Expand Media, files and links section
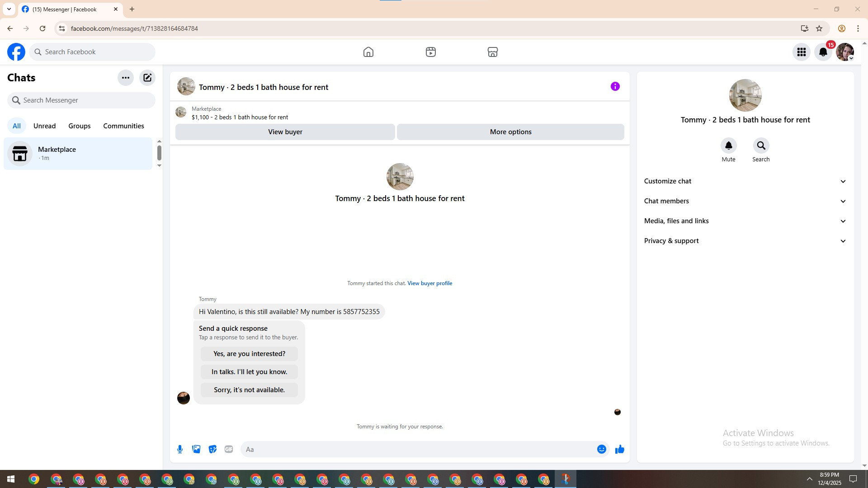 pyautogui.click(x=745, y=221)
